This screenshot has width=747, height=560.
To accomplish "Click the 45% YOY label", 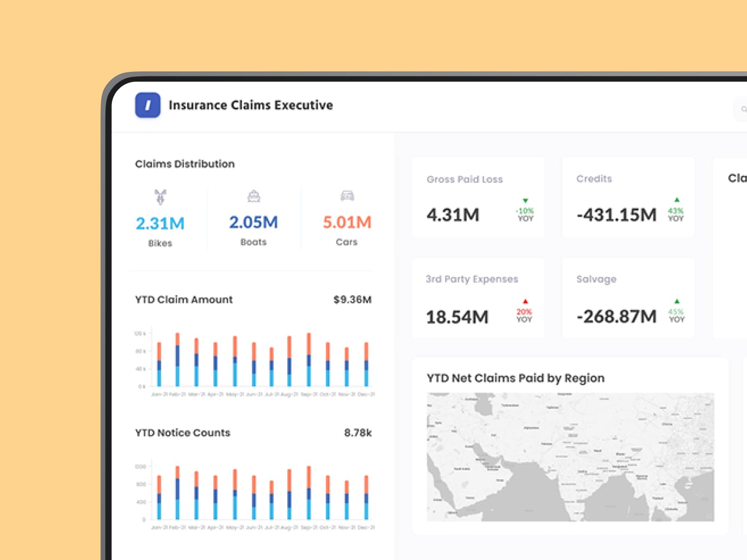I will (676, 315).
